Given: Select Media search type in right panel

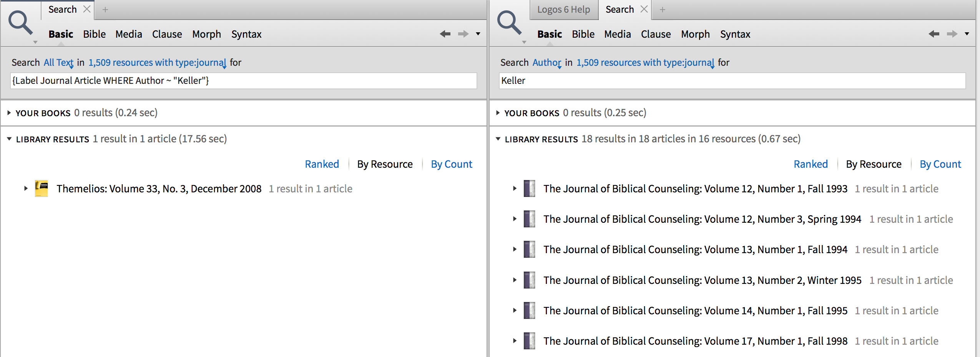Looking at the screenshot, I should (618, 34).
